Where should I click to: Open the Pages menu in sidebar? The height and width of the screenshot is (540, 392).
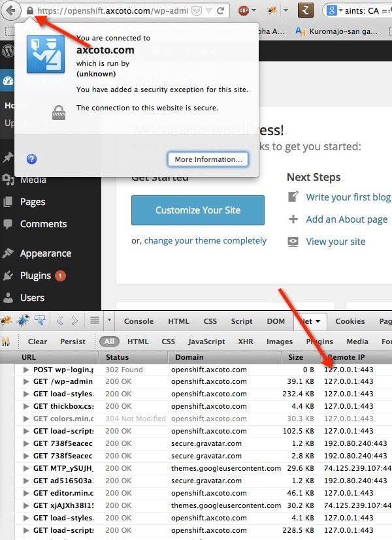[x=33, y=202]
